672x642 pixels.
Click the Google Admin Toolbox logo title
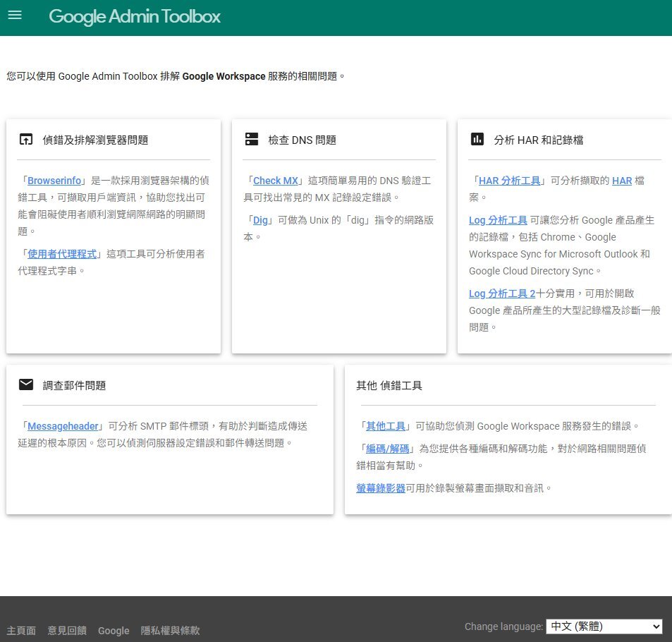135,16
